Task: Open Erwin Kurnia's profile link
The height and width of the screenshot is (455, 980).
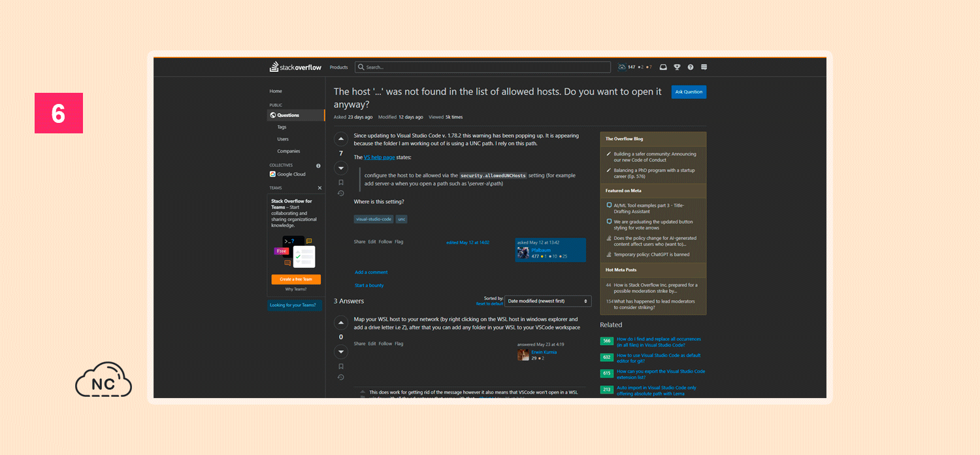Action: tap(544, 352)
